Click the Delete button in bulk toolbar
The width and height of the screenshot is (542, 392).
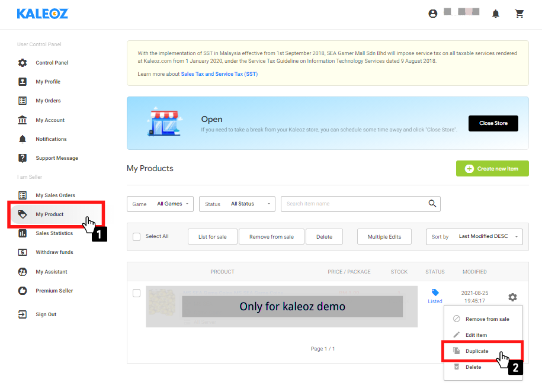click(x=324, y=237)
